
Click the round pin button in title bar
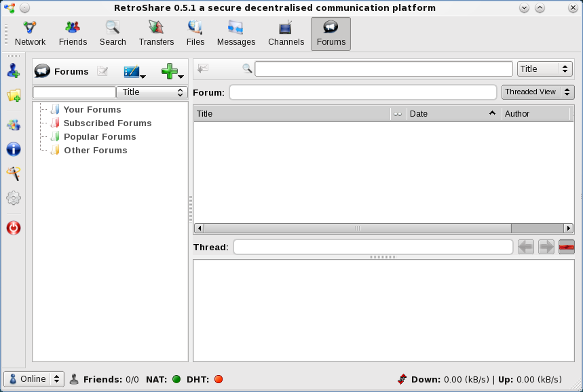tap(25, 8)
